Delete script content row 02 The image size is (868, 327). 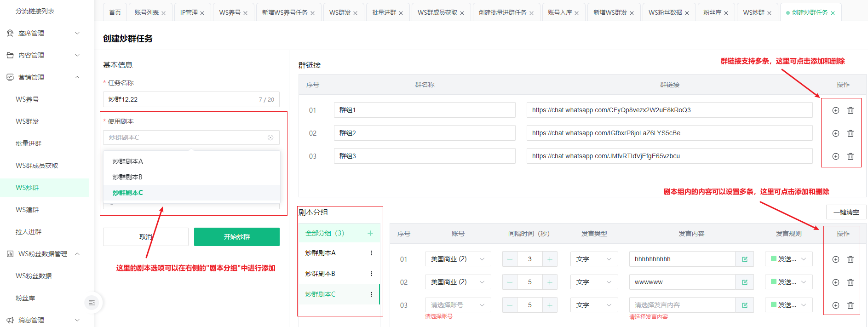(850, 282)
